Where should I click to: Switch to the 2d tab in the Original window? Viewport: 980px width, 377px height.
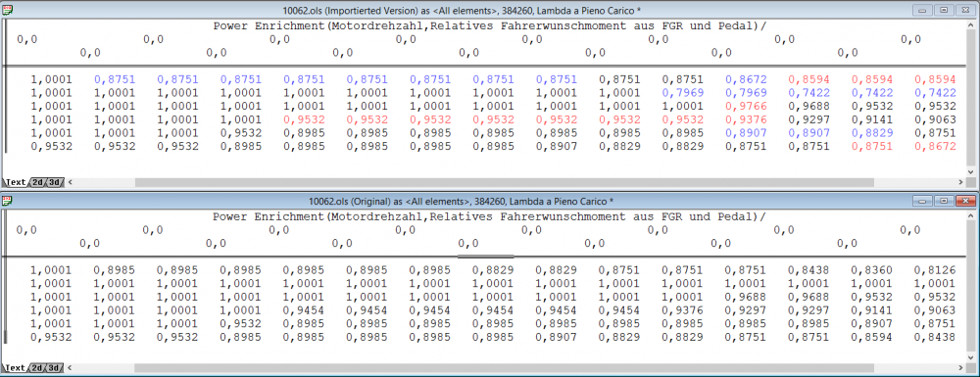pos(37,367)
